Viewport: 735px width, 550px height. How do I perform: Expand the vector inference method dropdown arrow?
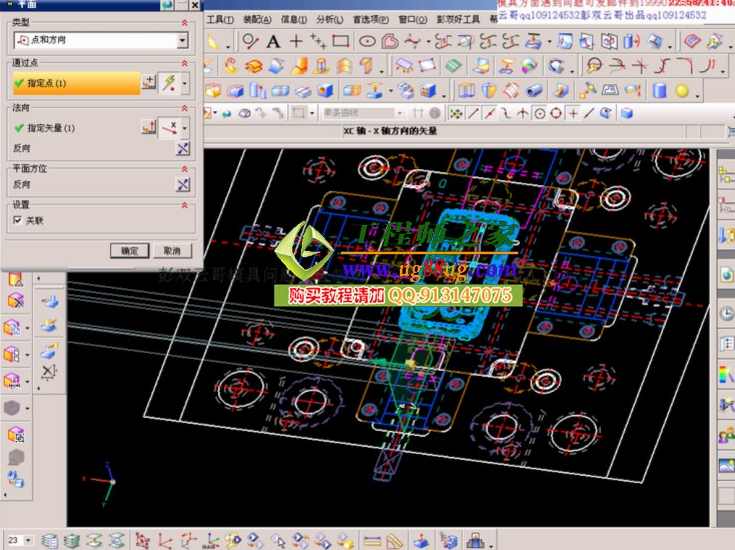click(185, 128)
